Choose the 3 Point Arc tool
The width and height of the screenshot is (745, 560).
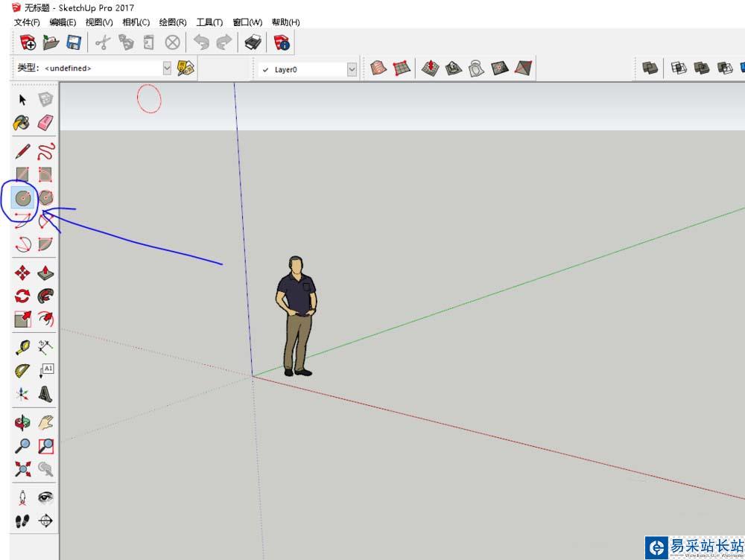[x=22, y=244]
